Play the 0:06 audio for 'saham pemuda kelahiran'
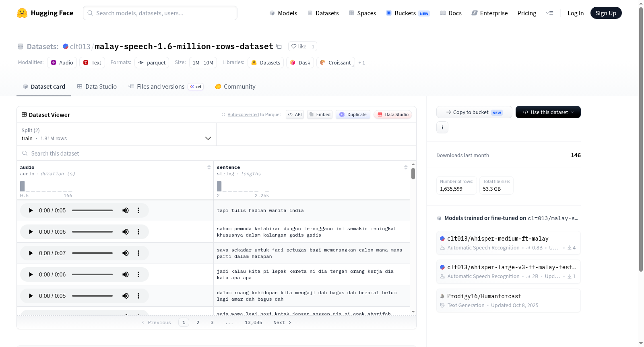 click(31, 232)
